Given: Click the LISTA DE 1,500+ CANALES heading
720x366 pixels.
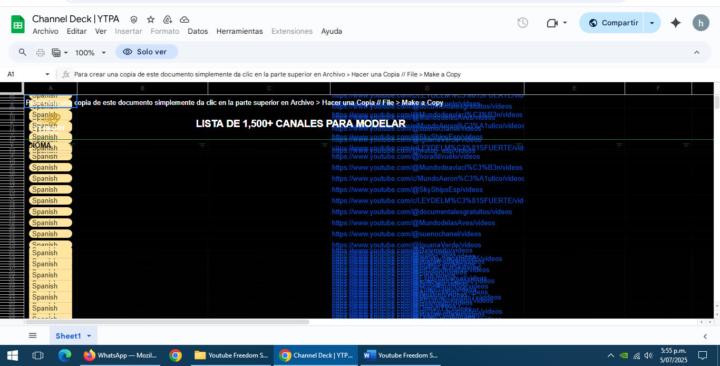Looking at the screenshot, I should pos(300,124).
